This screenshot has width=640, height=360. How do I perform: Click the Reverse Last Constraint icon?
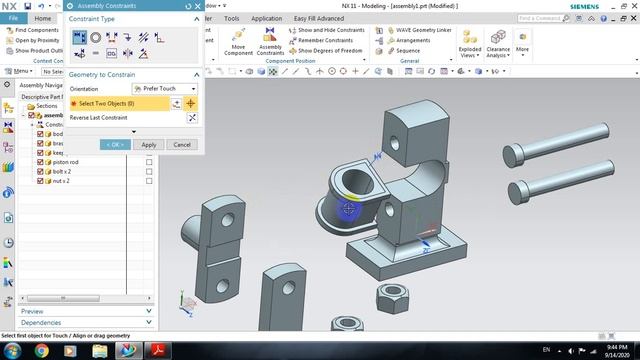tap(192, 118)
